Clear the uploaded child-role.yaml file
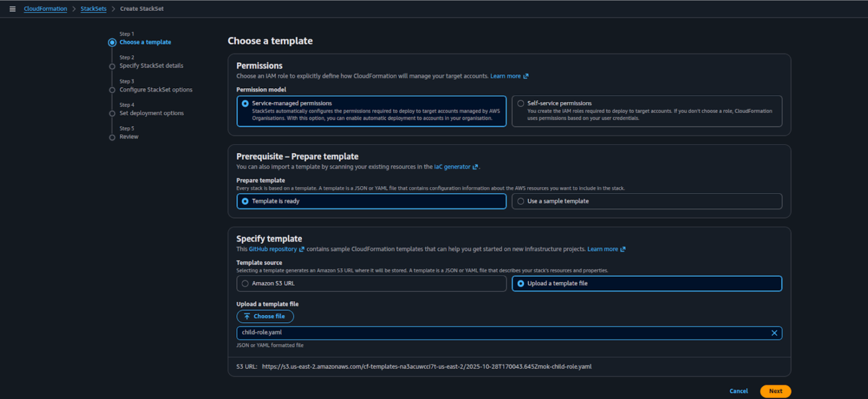868x399 pixels. [774, 333]
